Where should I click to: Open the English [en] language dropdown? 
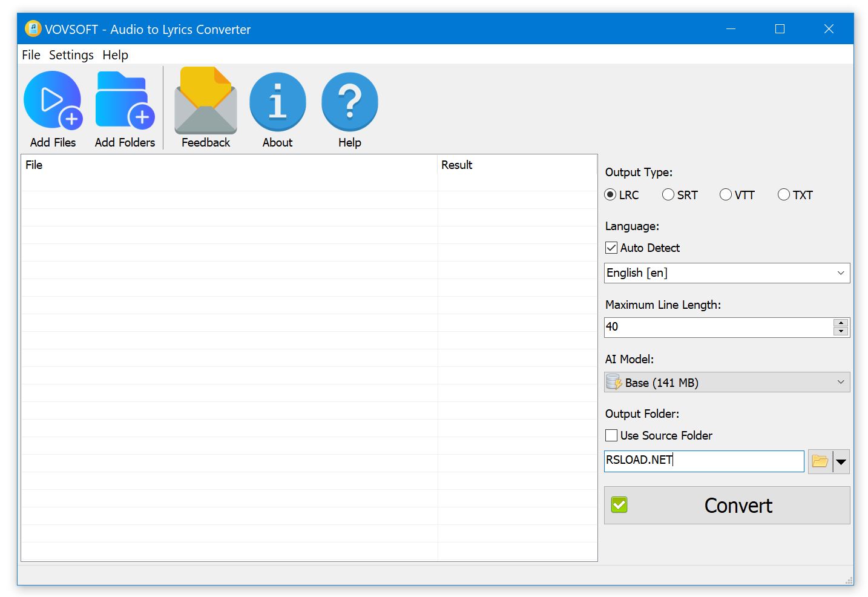click(727, 273)
